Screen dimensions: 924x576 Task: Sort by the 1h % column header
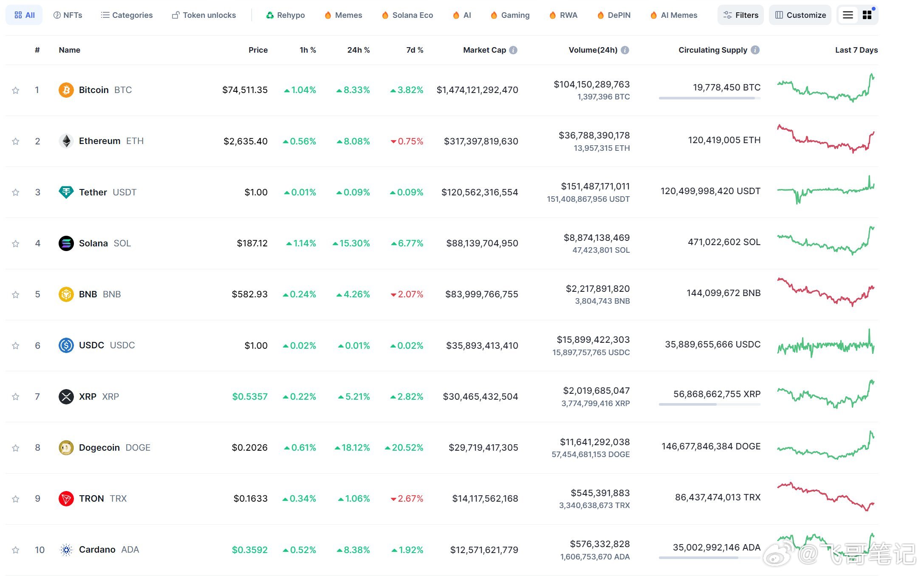(x=308, y=50)
